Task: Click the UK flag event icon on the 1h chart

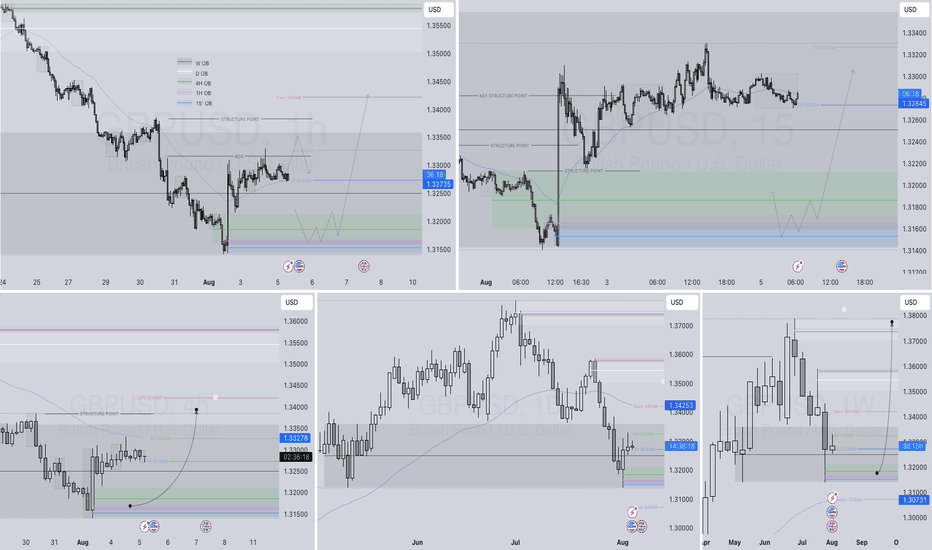Action: pyautogui.click(x=364, y=266)
